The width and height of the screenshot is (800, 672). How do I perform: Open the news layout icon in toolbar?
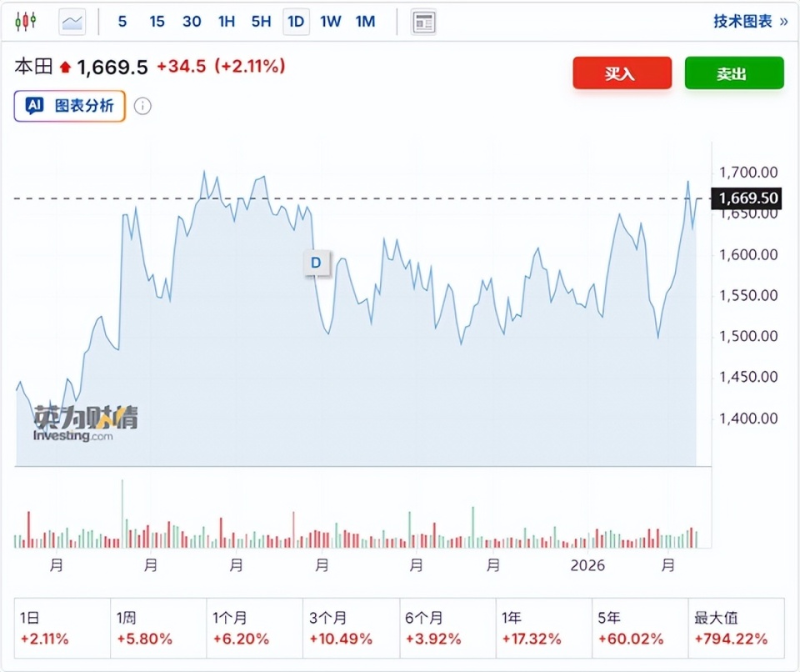(423, 22)
